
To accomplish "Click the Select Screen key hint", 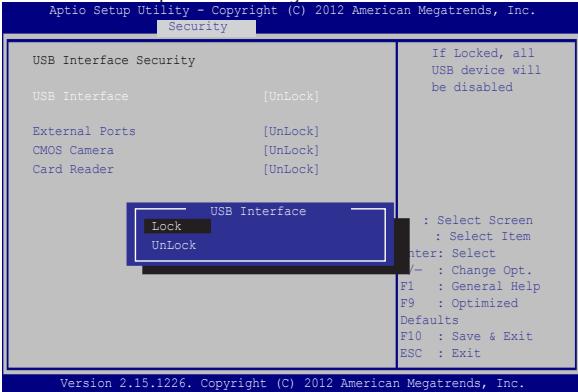I will coord(478,221).
